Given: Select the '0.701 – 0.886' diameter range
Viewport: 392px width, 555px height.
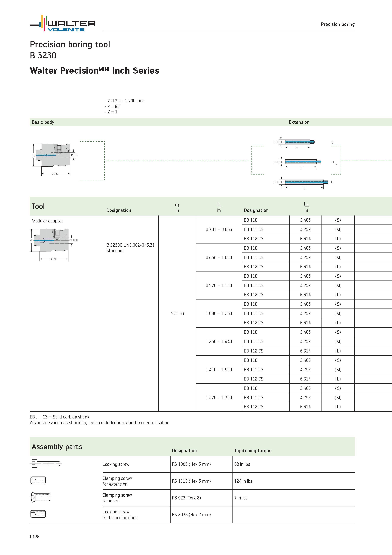Looking at the screenshot, I should [x=219, y=229].
